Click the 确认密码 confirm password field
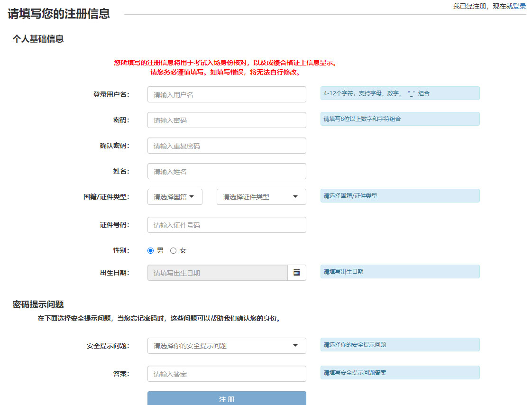The width and height of the screenshot is (532, 405). [x=227, y=146]
